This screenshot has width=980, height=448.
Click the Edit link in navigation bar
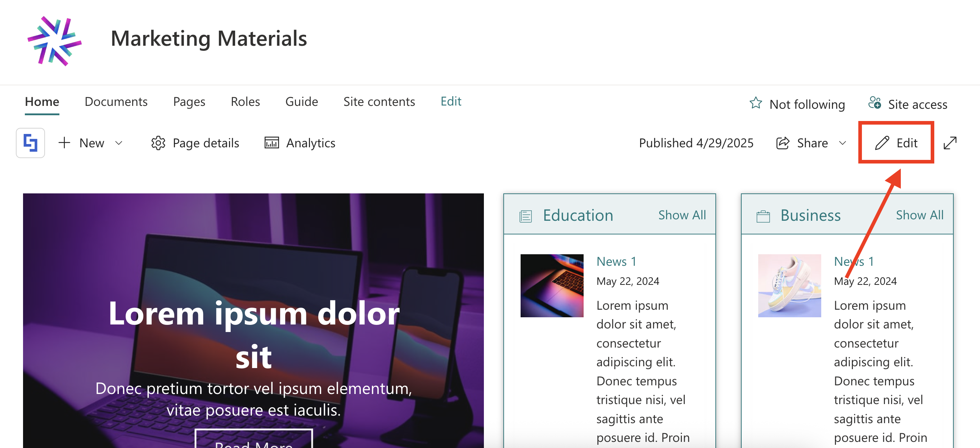(451, 101)
